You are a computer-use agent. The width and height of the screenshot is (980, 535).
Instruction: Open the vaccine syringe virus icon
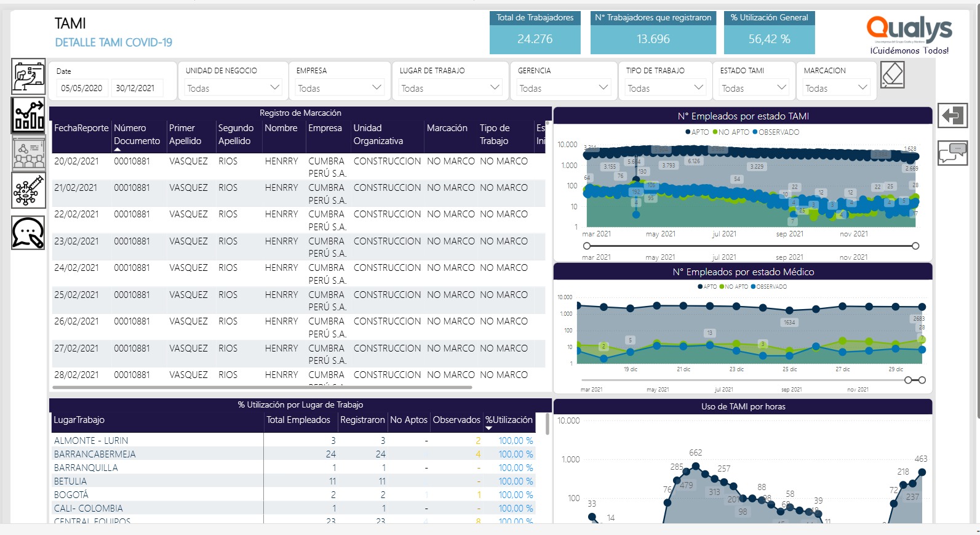(28, 191)
